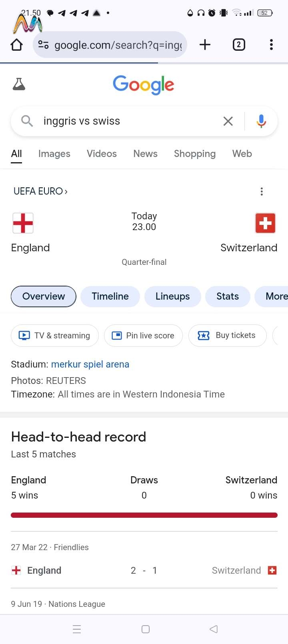Expand the UEFA EURO chevron link
Screen dimensions: 288x644
[x=40, y=191]
